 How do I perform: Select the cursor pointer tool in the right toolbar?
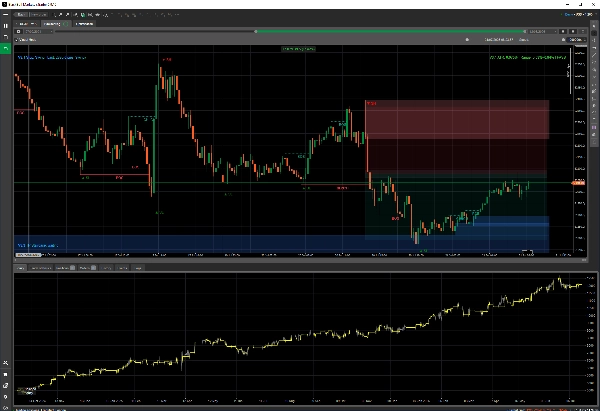594,26
